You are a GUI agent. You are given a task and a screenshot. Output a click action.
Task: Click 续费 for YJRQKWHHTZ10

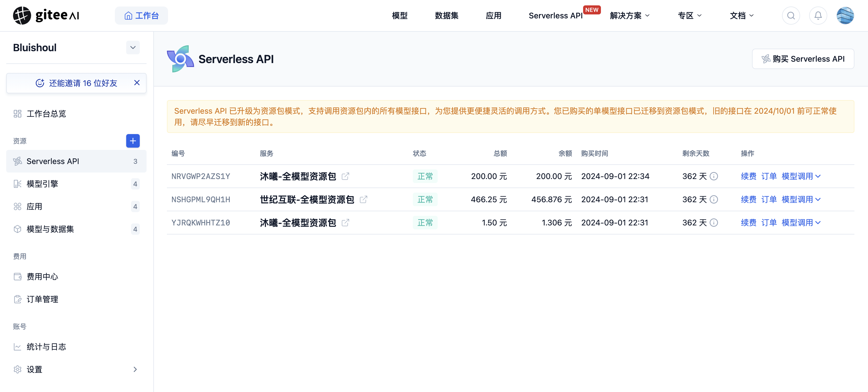(x=748, y=223)
